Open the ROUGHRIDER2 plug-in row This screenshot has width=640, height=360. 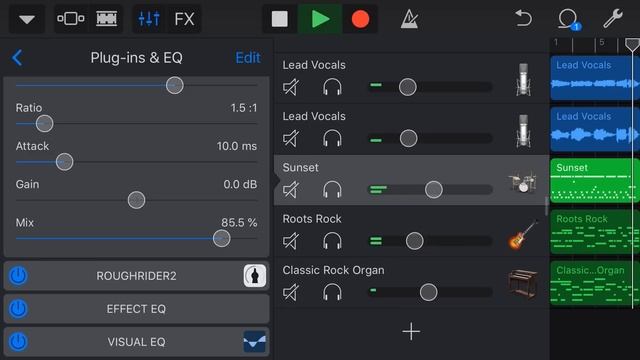(136, 276)
